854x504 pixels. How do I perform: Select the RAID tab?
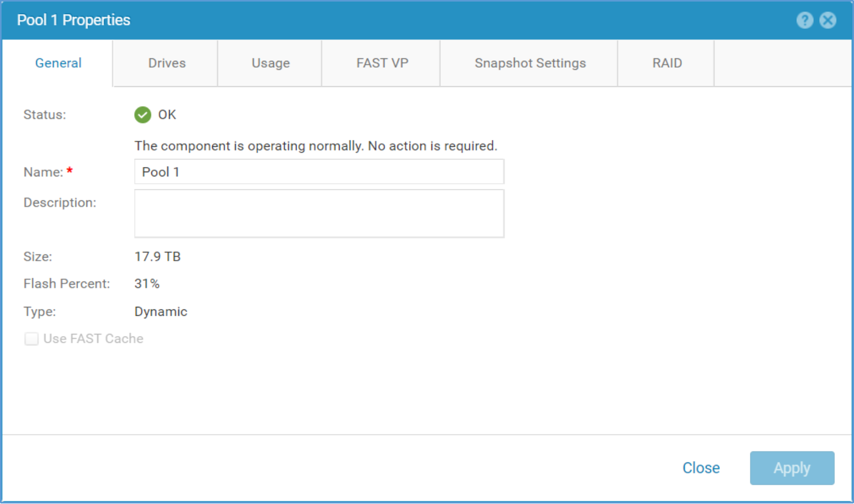tap(667, 63)
